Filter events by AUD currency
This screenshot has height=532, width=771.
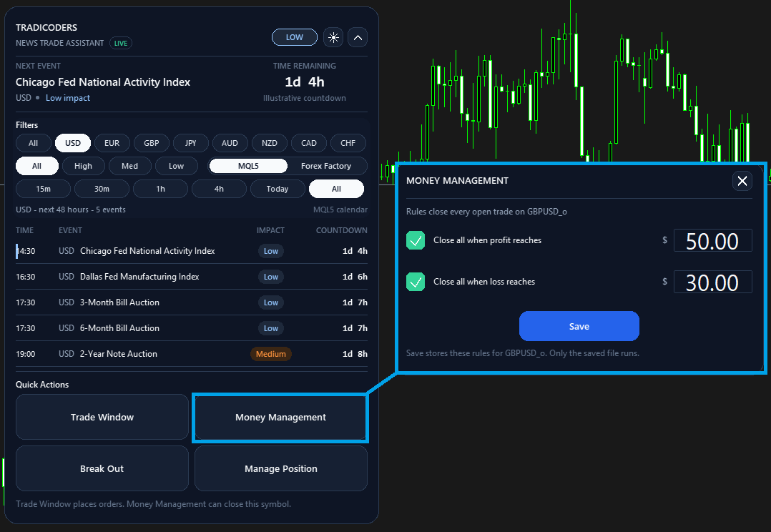pos(230,143)
